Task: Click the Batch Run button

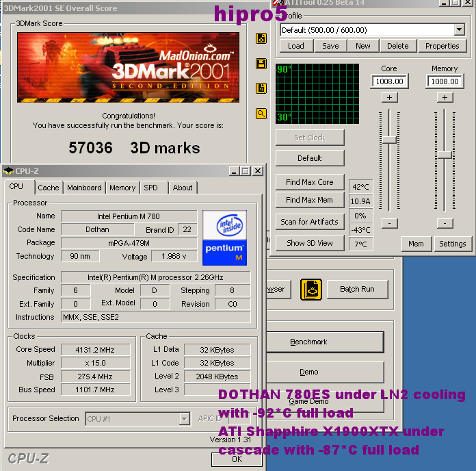Action: tap(357, 289)
